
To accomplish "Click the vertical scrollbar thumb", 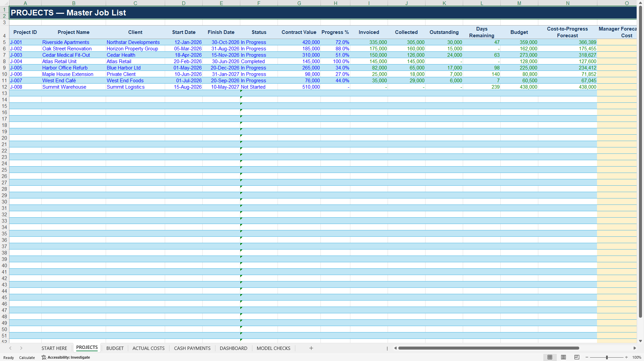I will point(641,162).
